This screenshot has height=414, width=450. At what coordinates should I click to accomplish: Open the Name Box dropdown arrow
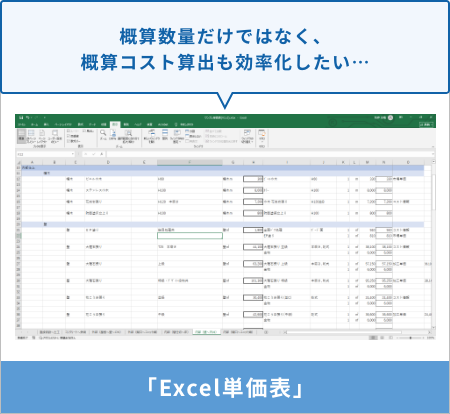pyautogui.click(x=72, y=154)
